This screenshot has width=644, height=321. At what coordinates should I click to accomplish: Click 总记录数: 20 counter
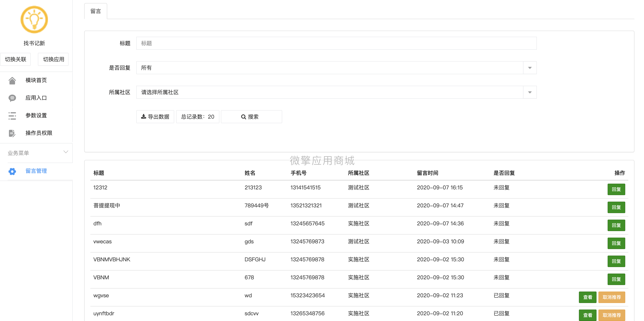coord(198,117)
